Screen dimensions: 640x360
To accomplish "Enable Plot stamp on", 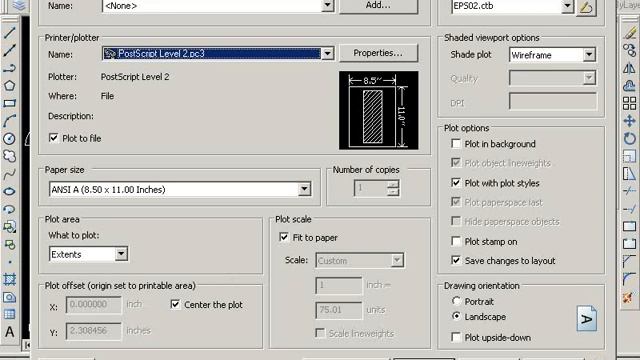I will tap(456, 241).
